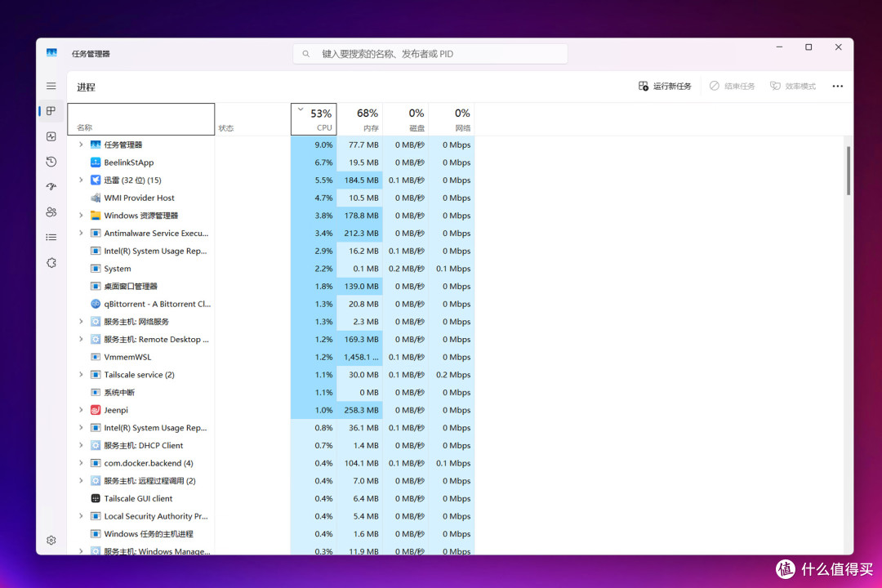Click 结束任务 end task button
The width and height of the screenshot is (882, 588).
click(733, 86)
